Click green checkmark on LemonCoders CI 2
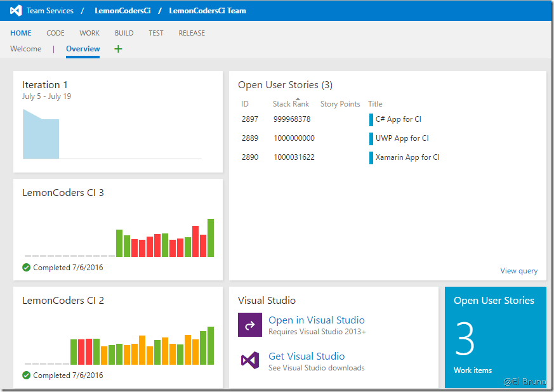The height and width of the screenshot is (392, 554). click(x=26, y=376)
